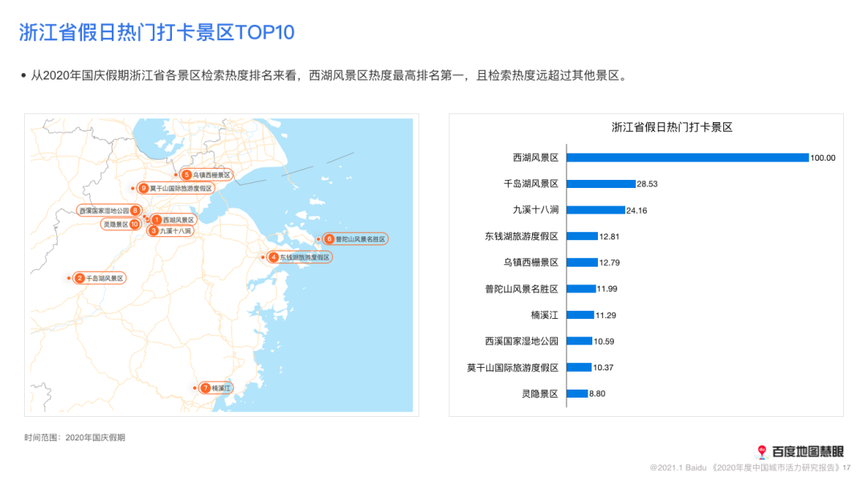This screenshot has width=868, height=482.
Task: Click map marker 1 for 西湖风景区
Action: (x=157, y=219)
